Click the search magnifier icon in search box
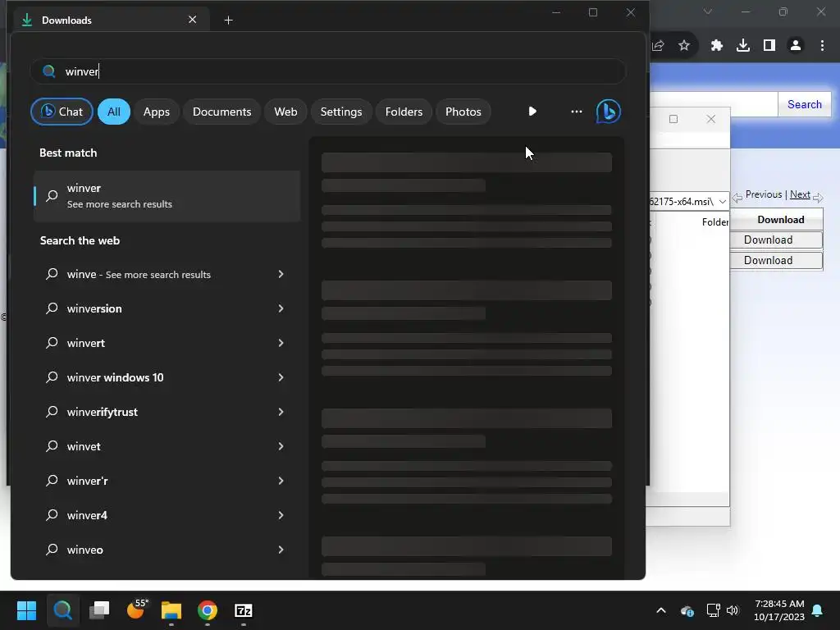The image size is (840, 630). coord(48,71)
